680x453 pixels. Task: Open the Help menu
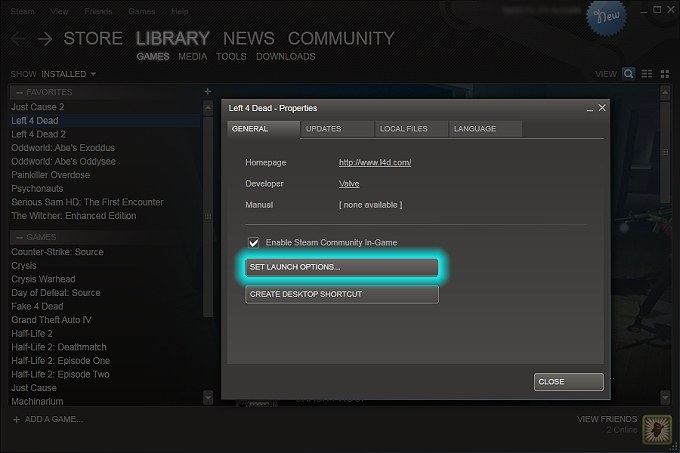tap(180, 12)
